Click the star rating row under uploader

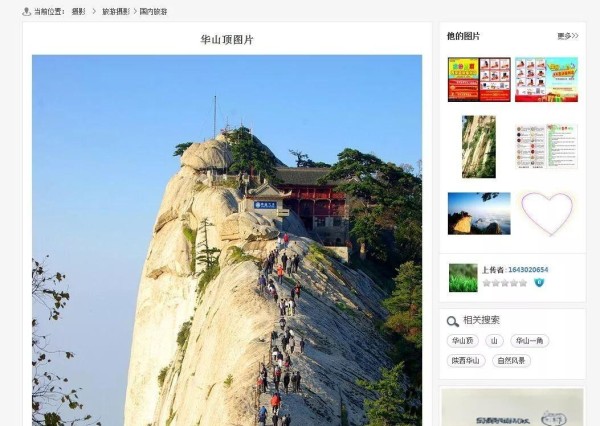[505, 283]
